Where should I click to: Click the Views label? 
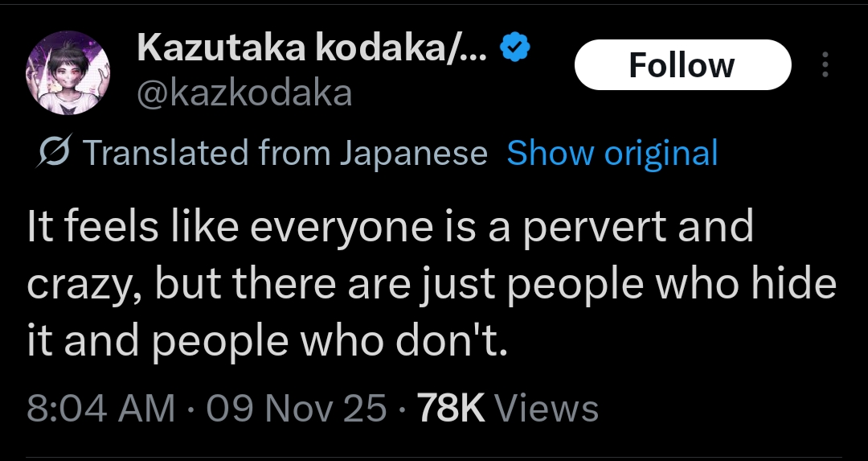[547, 409]
